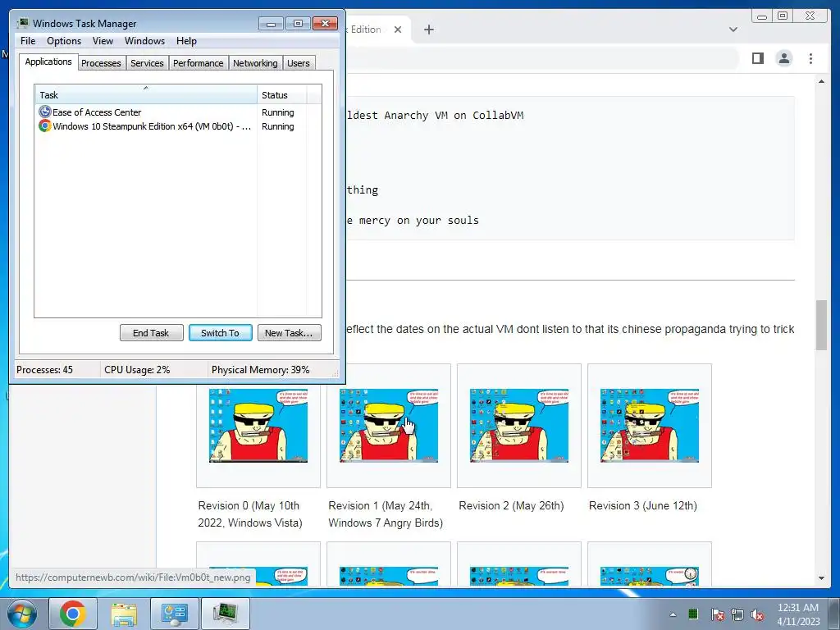Switch to the Processes tab
This screenshot has width=840, height=630.
pos(101,63)
